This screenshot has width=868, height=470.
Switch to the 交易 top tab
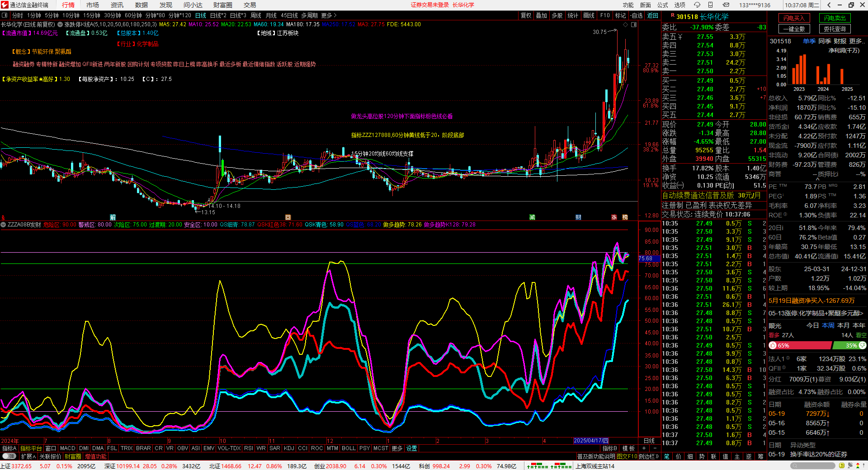[x=250, y=5]
